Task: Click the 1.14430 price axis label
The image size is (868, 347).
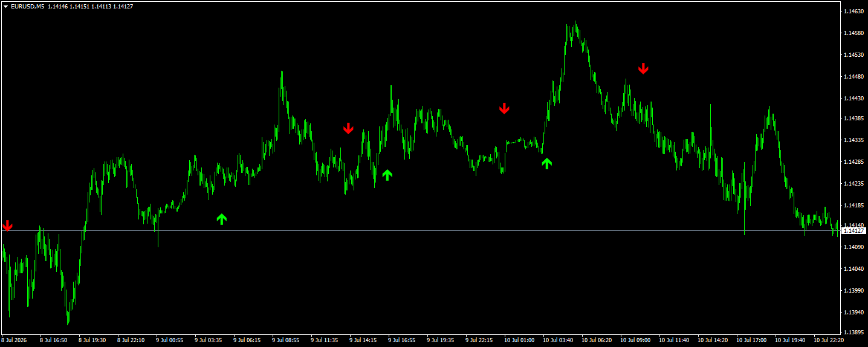Action: tap(853, 99)
